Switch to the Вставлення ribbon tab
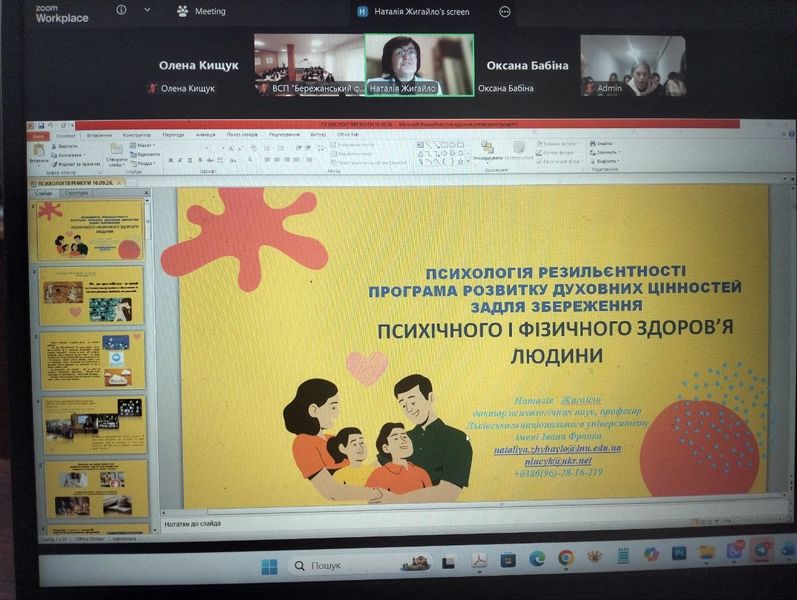797x600 pixels. click(x=99, y=135)
